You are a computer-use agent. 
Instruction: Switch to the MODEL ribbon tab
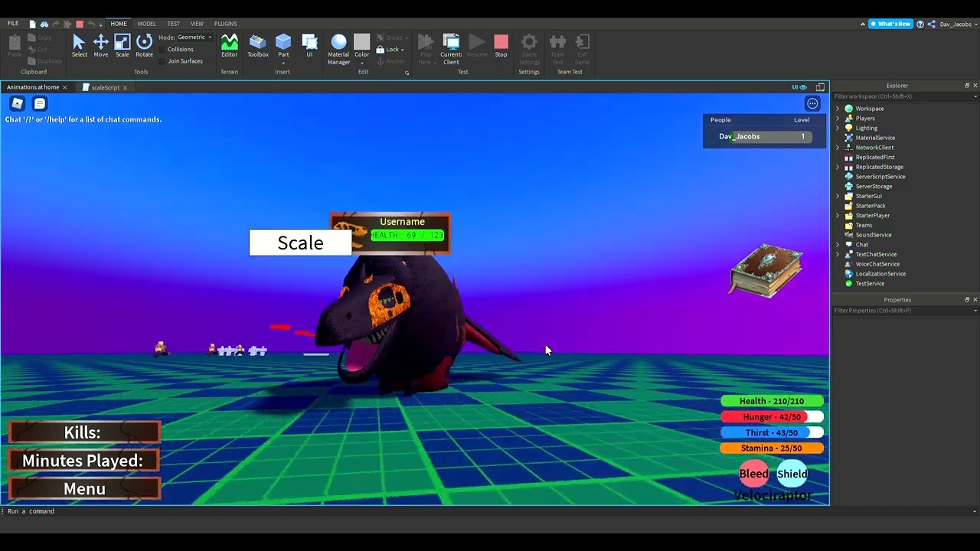(x=146, y=24)
